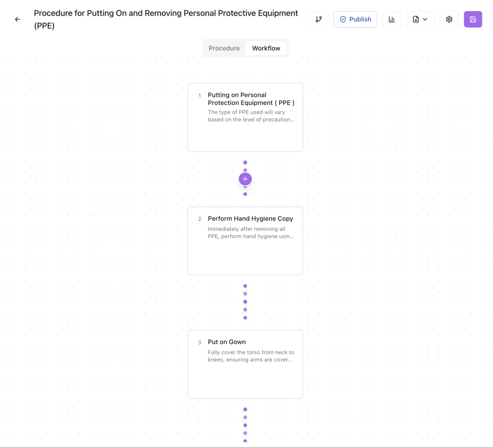
Task: Click the file export icon
Action: [416, 19]
